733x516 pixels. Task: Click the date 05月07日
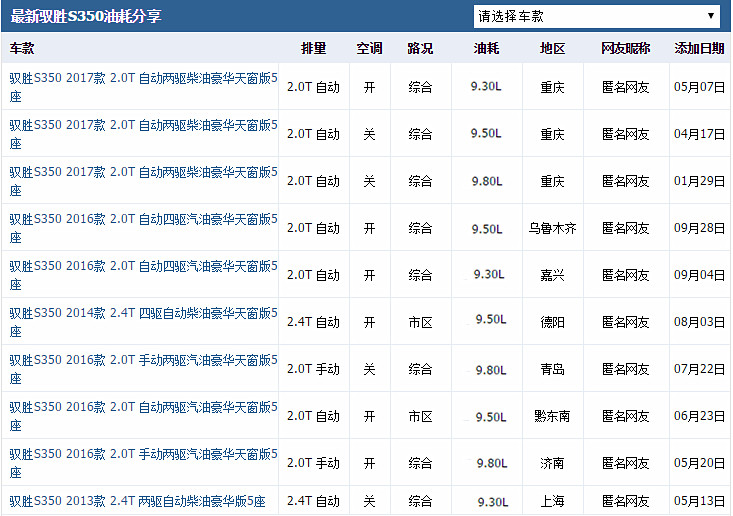699,87
